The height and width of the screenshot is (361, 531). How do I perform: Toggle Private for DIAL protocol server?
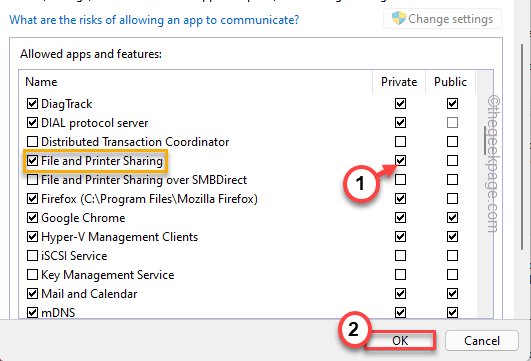click(400, 123)
